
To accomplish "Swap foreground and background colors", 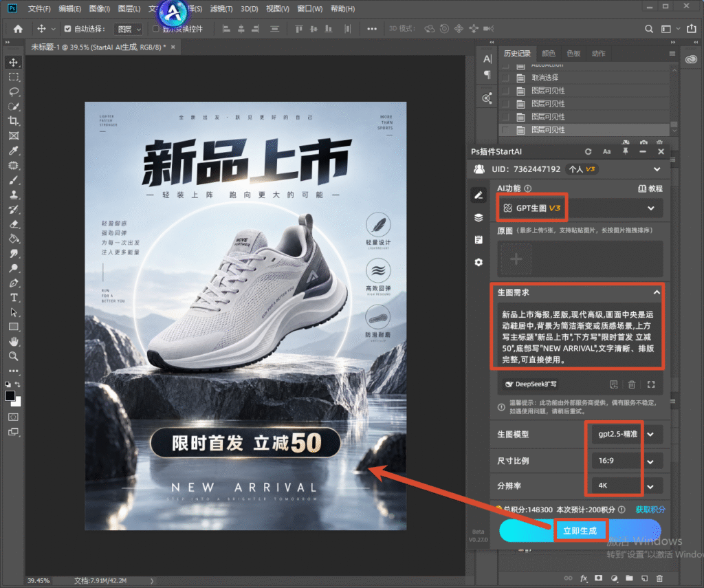I will (x=18, y=384).
